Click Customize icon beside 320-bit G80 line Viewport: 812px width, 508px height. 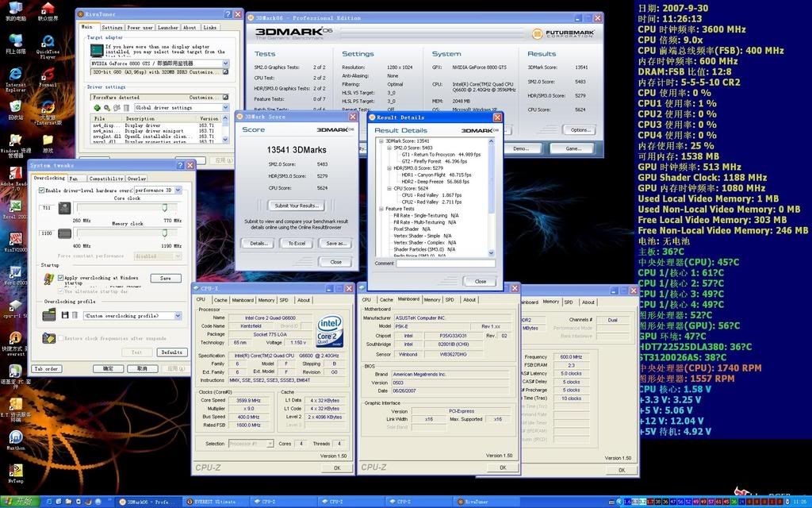point(226,72)
